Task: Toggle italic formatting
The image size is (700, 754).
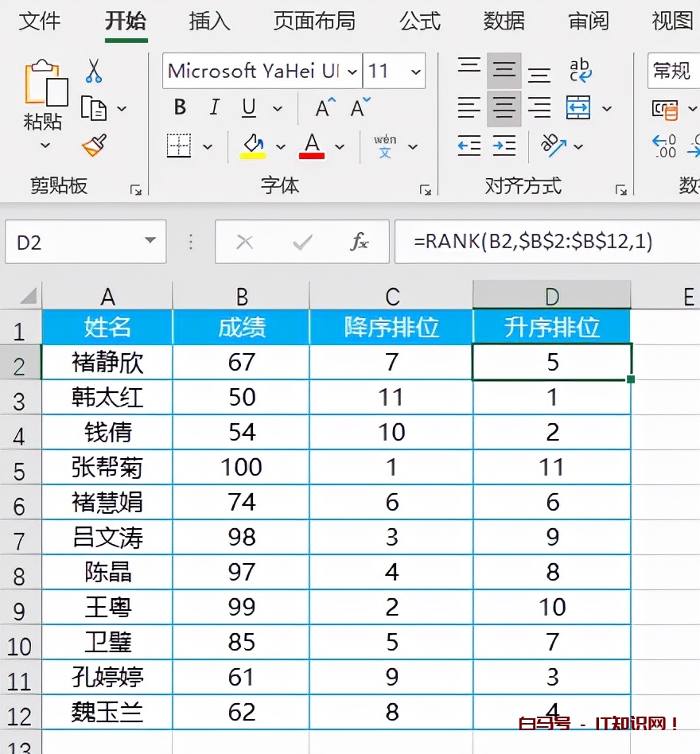Action: click(x=216, y=107)
